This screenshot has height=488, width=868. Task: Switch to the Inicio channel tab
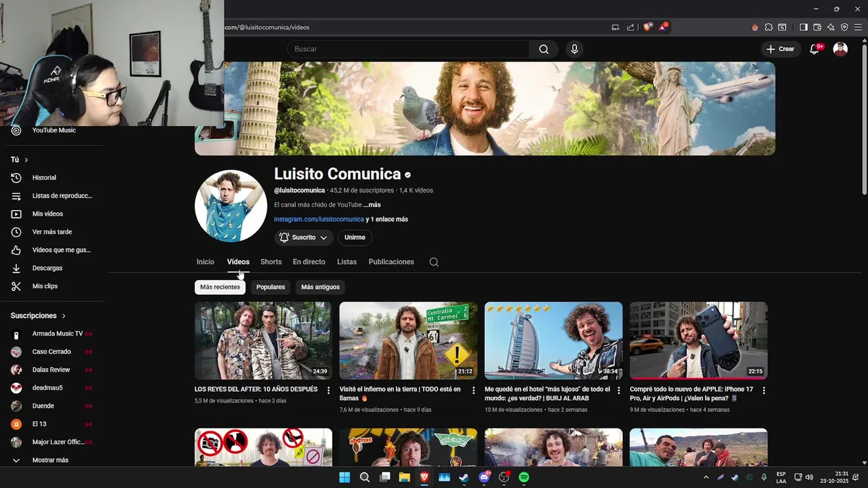(205, 262)
